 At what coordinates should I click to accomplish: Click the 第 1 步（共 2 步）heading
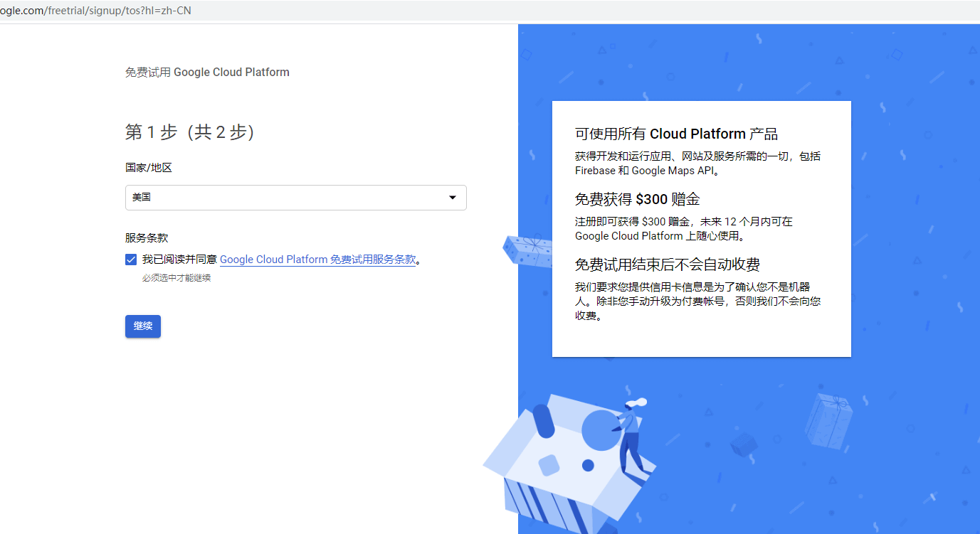point(189,132)
